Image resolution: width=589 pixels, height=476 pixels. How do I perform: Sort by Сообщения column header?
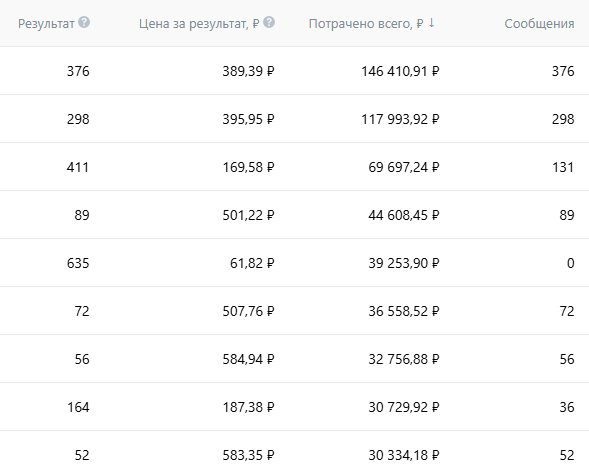point(539,24)
